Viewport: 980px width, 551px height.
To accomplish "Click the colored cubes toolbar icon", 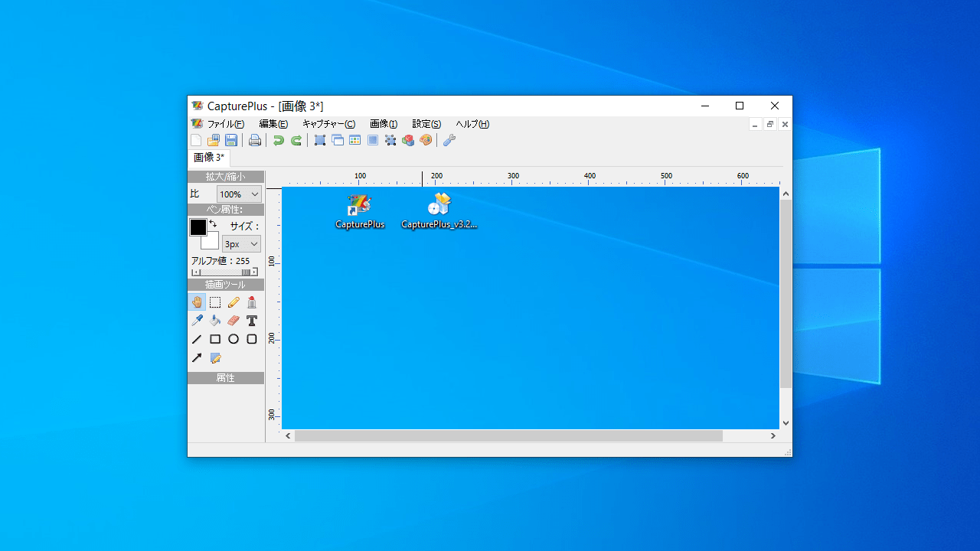I will pyautogui.click(x=408, y=140).
